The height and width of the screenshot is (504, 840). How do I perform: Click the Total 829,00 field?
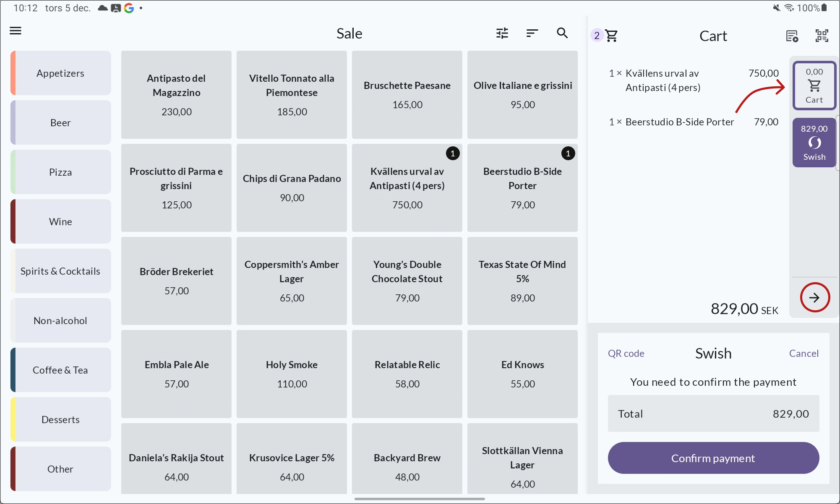coord(713,414)
